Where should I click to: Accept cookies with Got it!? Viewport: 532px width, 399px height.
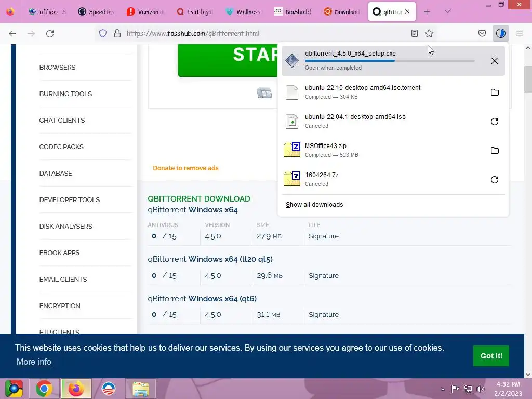click(x=491, y=356)
